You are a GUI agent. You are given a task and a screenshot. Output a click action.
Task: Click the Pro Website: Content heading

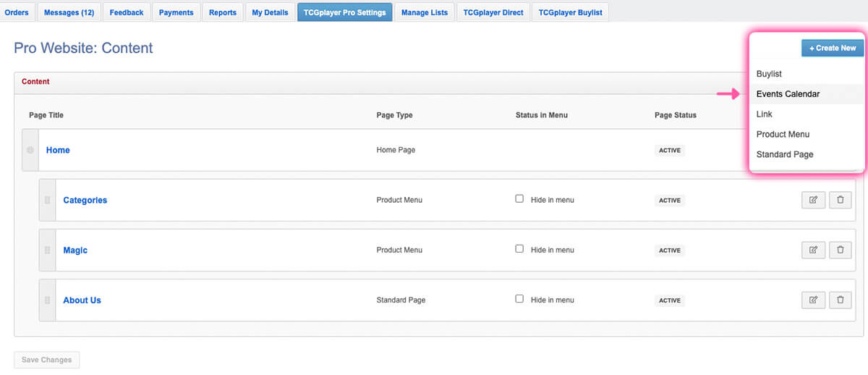[83, 48]
